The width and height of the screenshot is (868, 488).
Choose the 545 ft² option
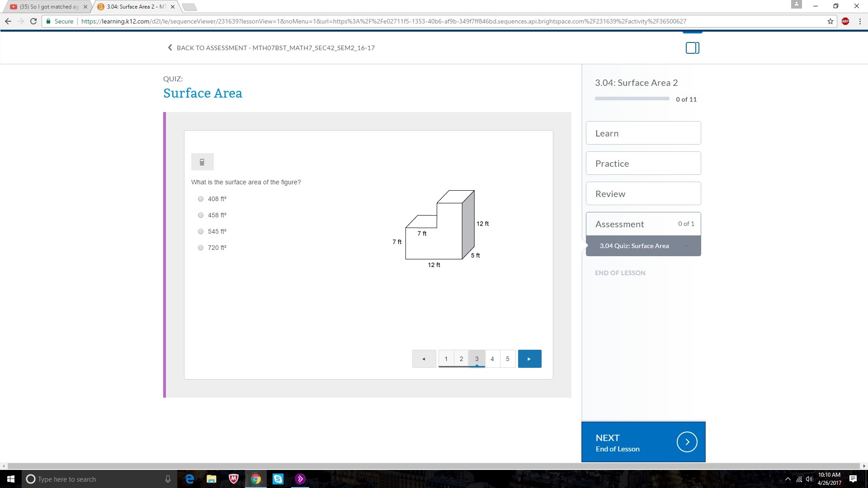tap(201, 231)
